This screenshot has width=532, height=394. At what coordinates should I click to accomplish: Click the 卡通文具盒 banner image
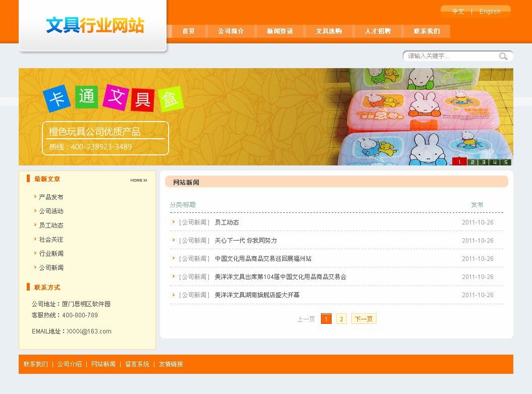tap(265, 117)
